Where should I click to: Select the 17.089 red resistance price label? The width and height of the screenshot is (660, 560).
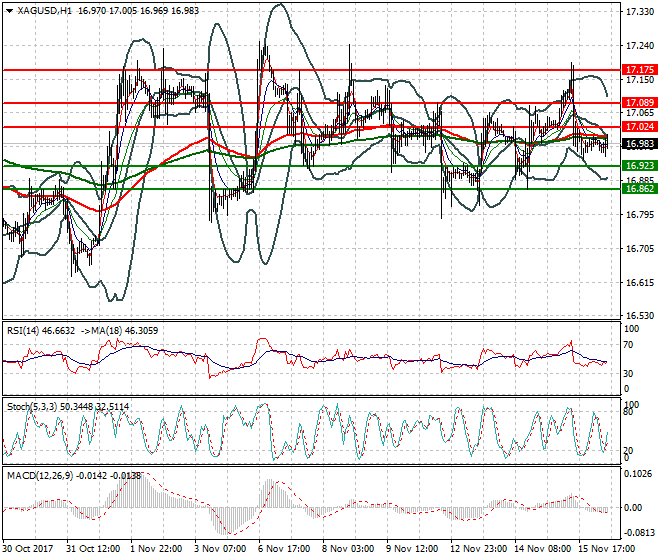637,102
